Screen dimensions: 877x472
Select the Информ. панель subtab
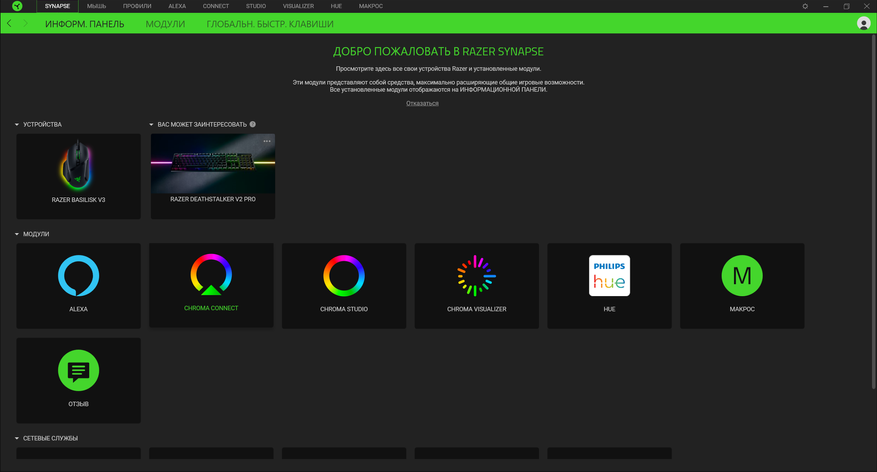[x=84, y=24]
